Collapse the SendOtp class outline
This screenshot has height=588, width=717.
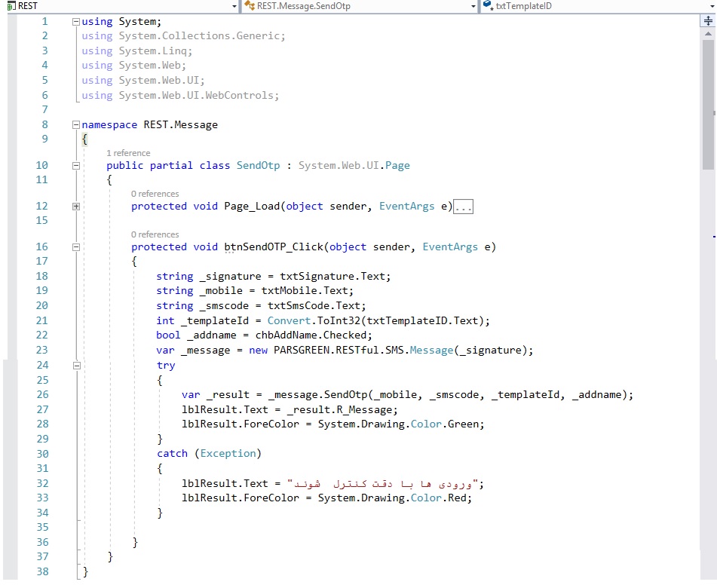tap(75, 165)
